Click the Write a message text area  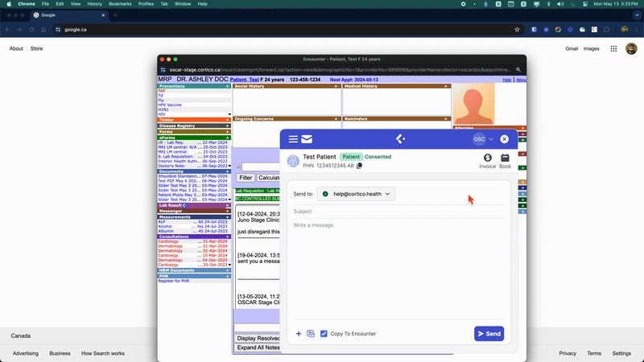(x=398, y=270)
